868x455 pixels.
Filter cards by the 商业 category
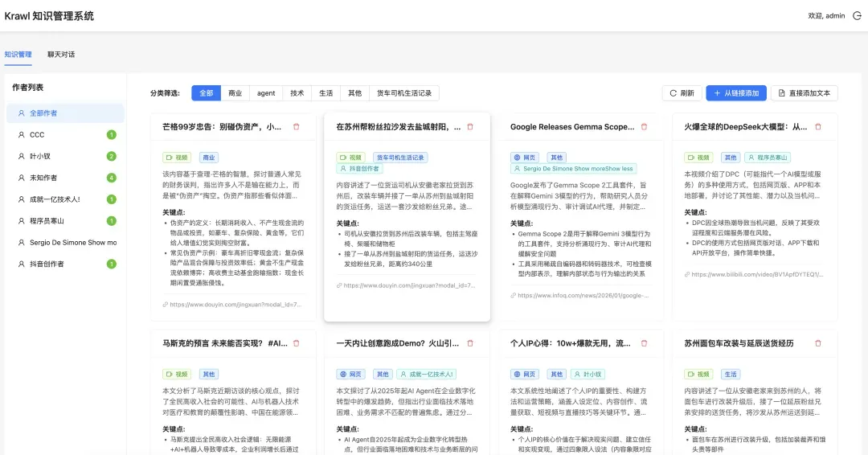click(x=235, y=93)
